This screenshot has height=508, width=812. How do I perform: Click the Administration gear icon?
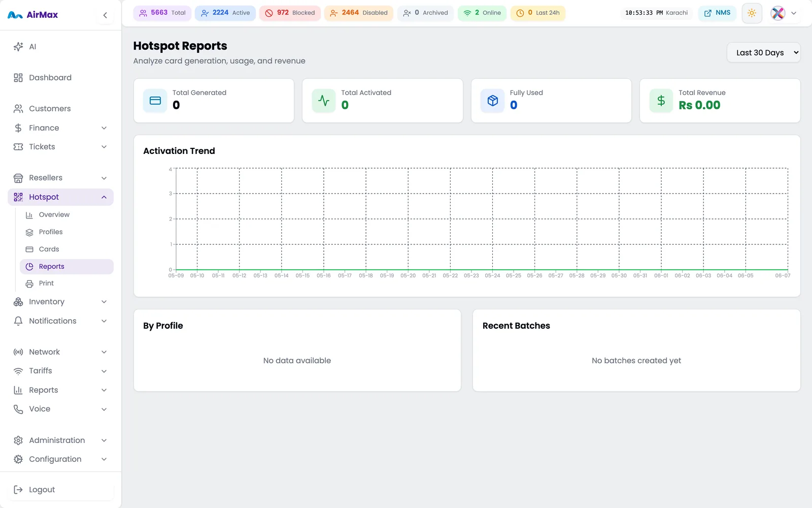click(18, 440)
